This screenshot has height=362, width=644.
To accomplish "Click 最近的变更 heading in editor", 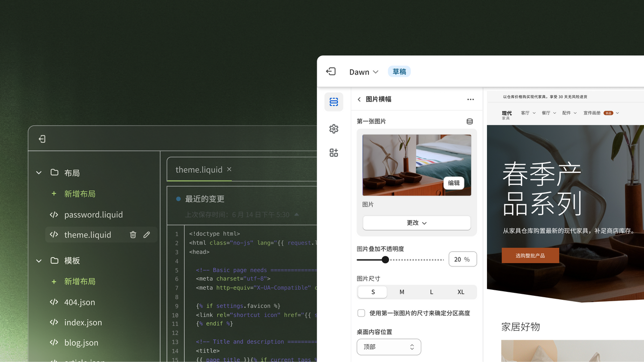I will pos(205,199).
